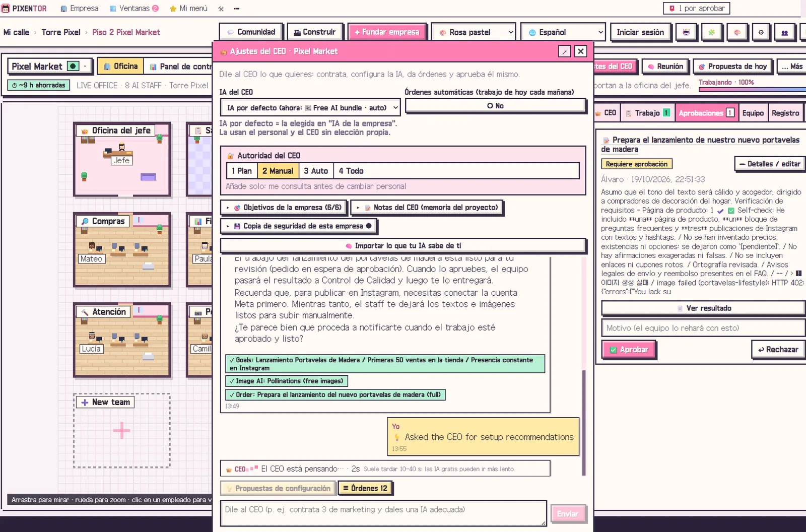
Task: Click the Pixentor logo icon
Action: point(6,9)
